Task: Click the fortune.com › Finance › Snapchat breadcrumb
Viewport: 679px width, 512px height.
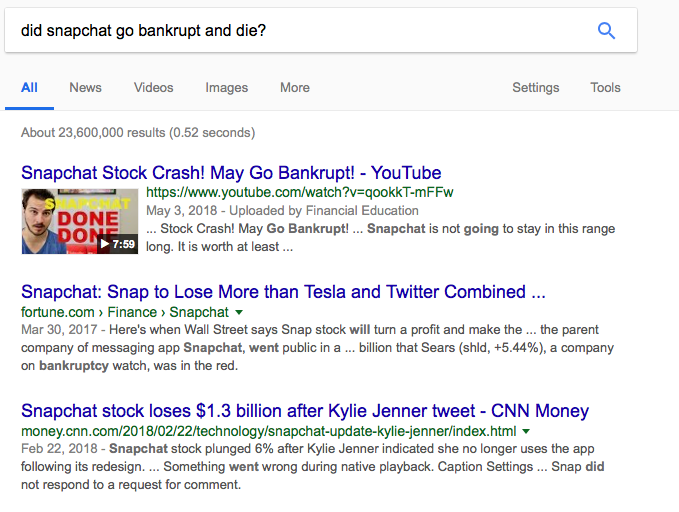Action: (x=124, y=313)
